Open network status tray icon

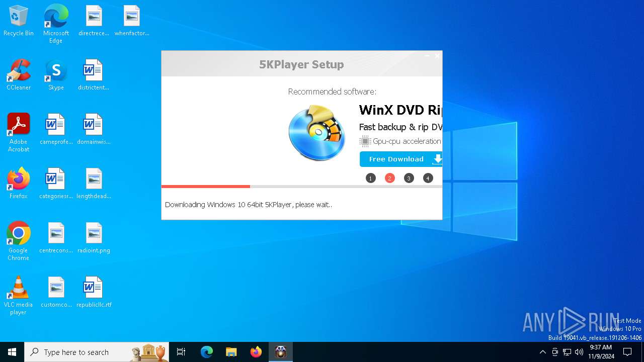(x=567, y=352)
